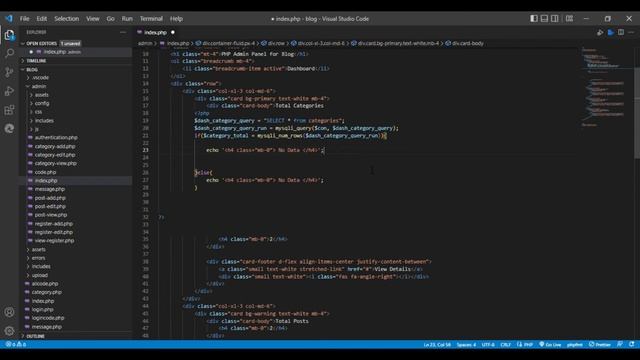Select index.php in Open Editors list
Image resolution: width=640 pixels, height=360 pixels.
click(x=61, y=52)
